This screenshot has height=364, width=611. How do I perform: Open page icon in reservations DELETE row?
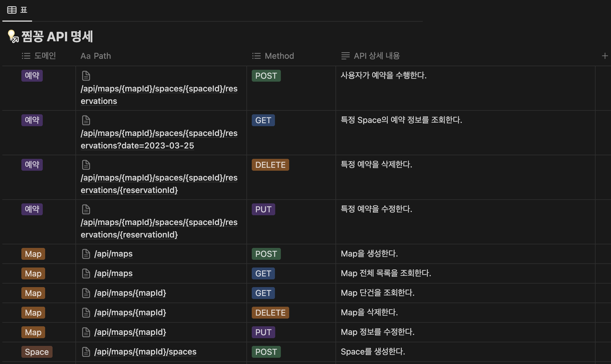86,165
